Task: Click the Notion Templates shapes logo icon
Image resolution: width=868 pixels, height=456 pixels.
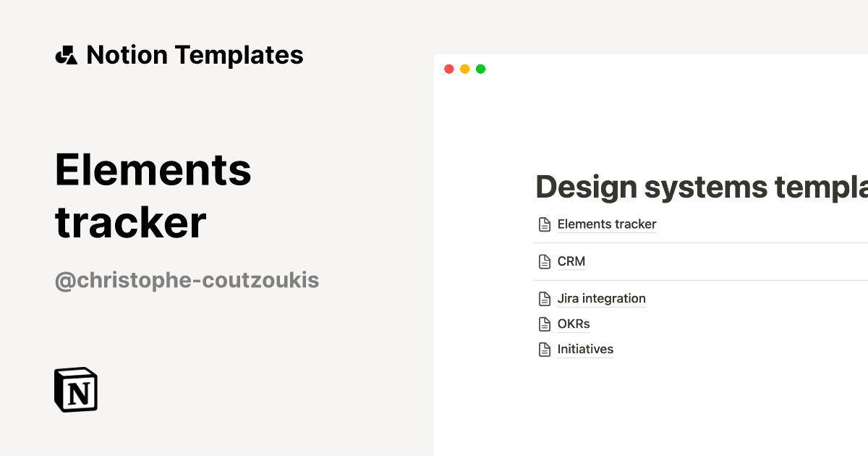Action: coord(67,54)
